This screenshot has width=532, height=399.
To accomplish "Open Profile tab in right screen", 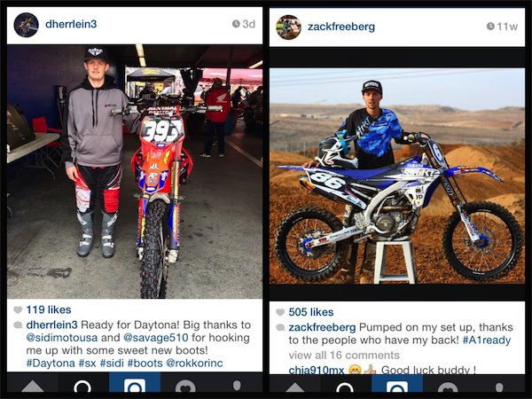I will point(499,387).
